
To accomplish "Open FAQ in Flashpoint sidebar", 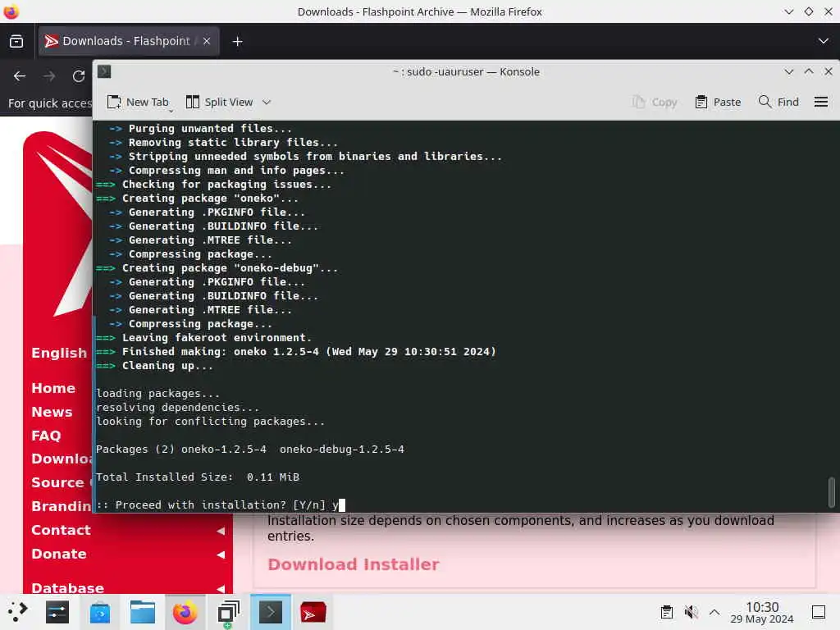I will click(46, 435).
